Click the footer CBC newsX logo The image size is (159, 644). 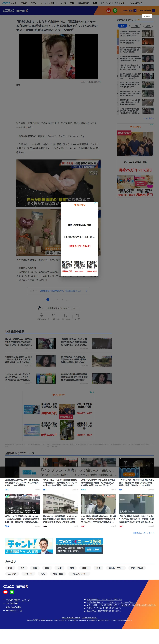pyautogui.click(x=15, y=586)
